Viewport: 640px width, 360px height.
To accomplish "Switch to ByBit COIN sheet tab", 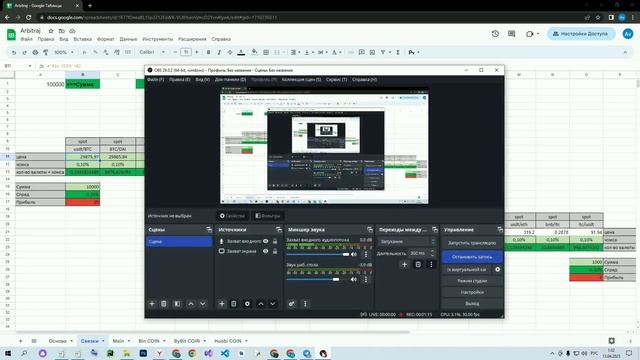I will pos(187,341).
